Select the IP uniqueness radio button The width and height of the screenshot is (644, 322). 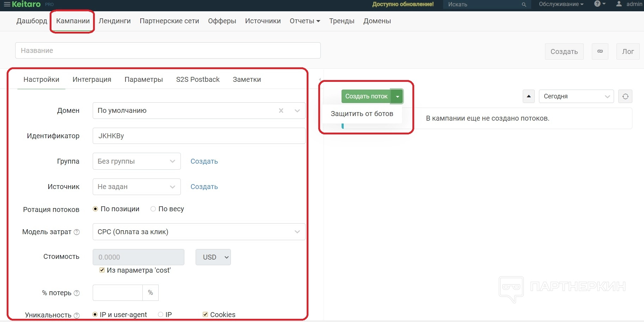160,314
